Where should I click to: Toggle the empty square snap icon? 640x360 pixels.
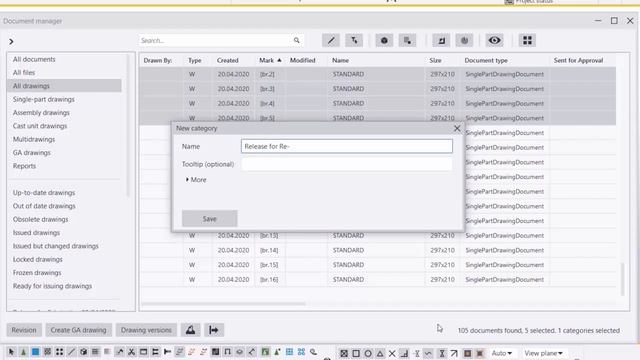pyautogui.click(x=356, y=353)
